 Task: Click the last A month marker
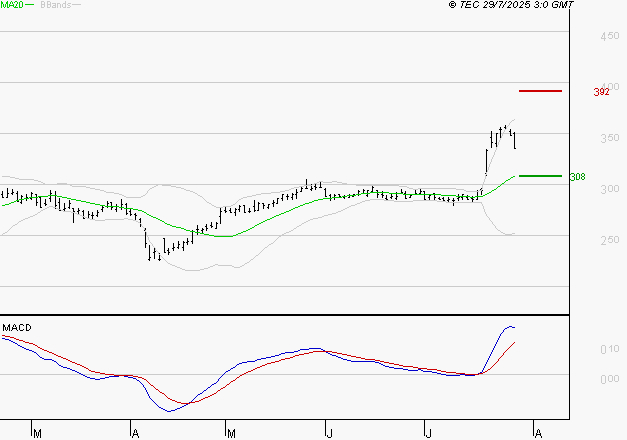click(537, 432)
